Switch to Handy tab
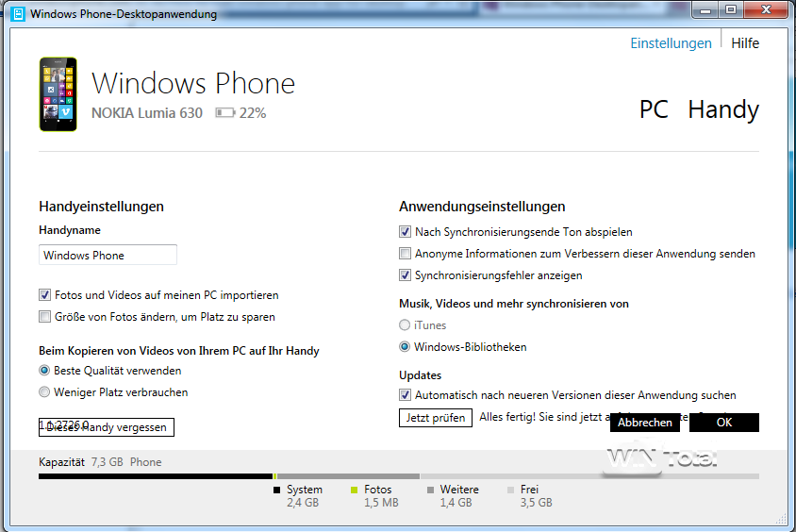 pyautogui.click(x=723, y=109)
